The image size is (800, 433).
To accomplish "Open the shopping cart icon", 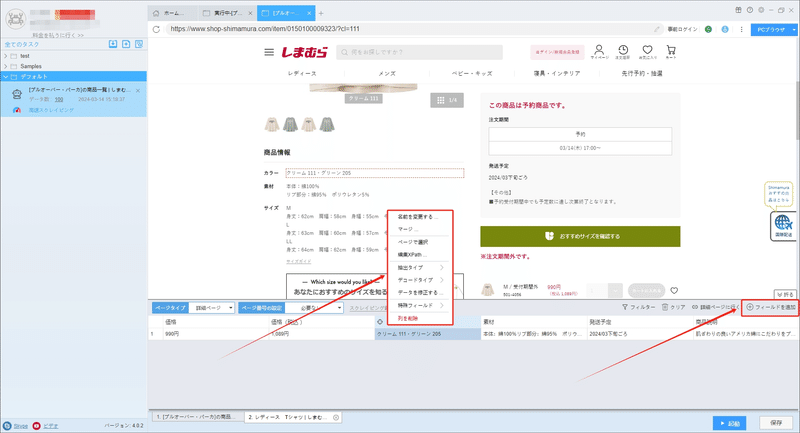I will 671,52.
